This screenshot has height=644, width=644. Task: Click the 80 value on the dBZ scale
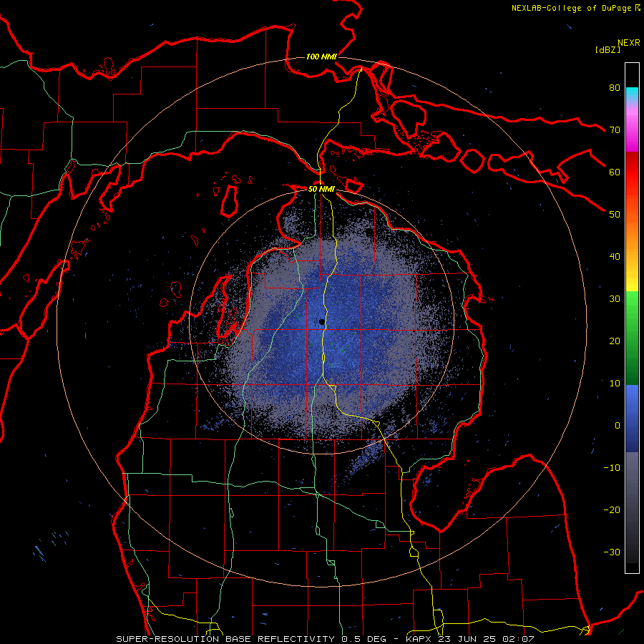pyautogui.click(x=615, y=87)
